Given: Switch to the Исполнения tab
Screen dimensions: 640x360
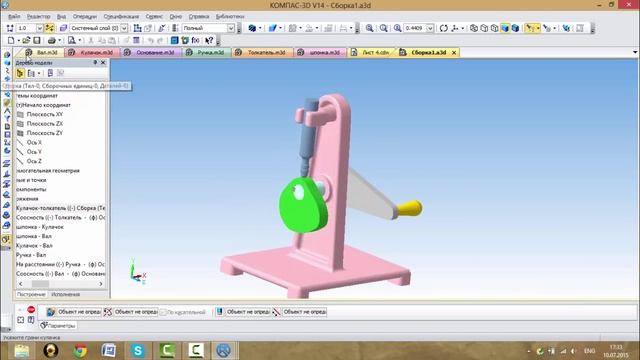Looking at the screenshot, I should coord(65,294).
